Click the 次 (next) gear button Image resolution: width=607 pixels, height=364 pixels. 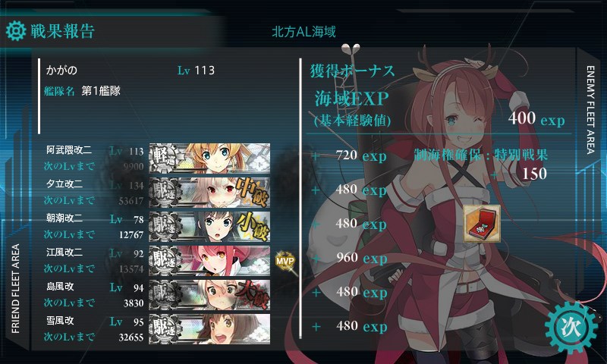[x=571, y=328]
